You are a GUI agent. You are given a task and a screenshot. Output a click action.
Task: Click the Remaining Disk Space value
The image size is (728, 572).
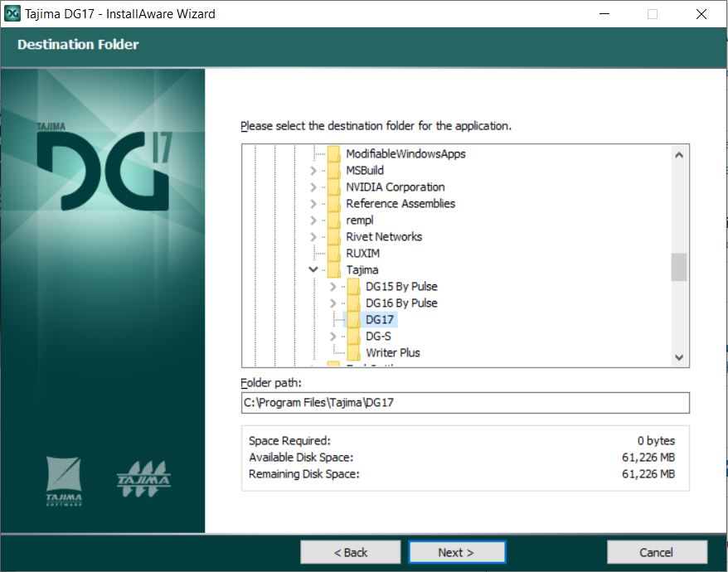[648, 474]
